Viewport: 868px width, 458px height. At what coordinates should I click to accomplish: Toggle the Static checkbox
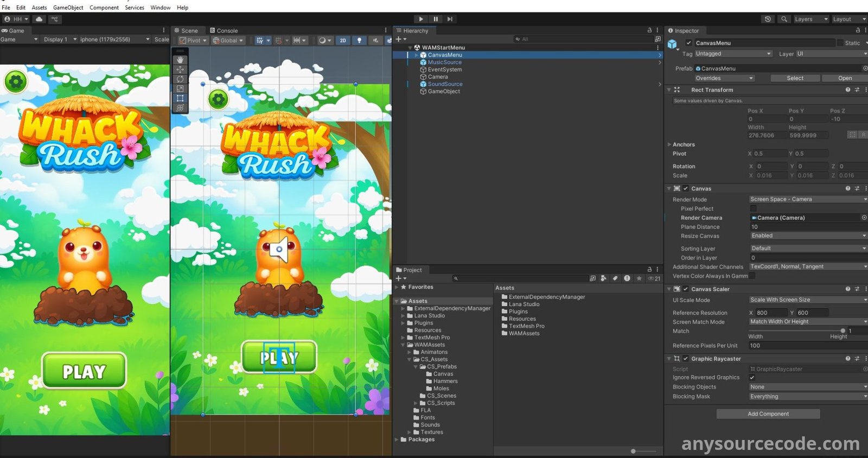840,43
